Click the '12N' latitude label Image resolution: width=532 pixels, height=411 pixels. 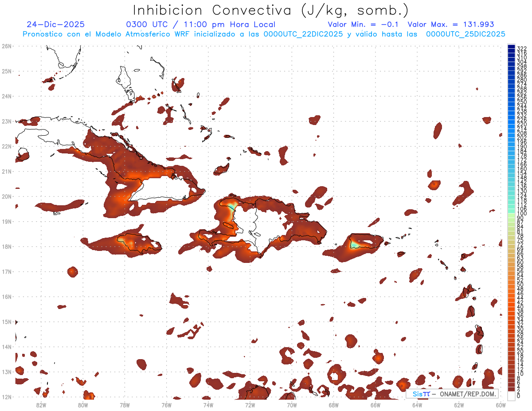[7, 397]
